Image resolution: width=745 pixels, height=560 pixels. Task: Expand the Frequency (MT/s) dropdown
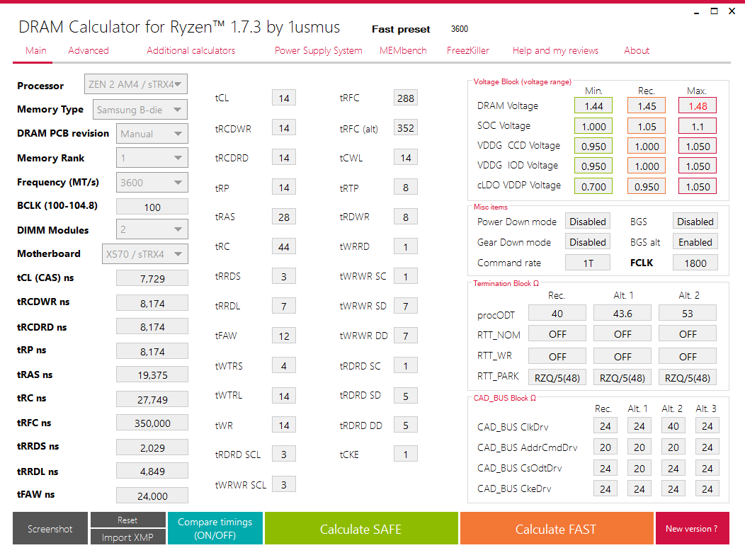click(152, 183)
